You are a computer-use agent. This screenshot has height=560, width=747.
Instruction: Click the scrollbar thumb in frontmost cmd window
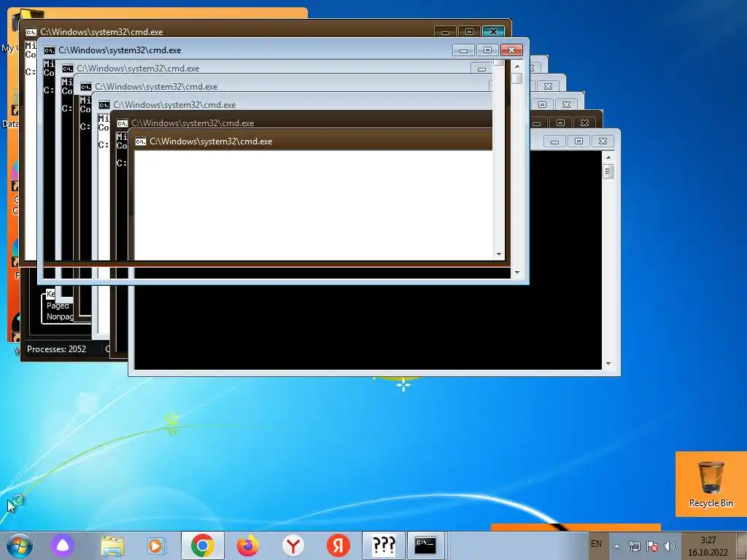pyautogui.click(x=608, y=171)
